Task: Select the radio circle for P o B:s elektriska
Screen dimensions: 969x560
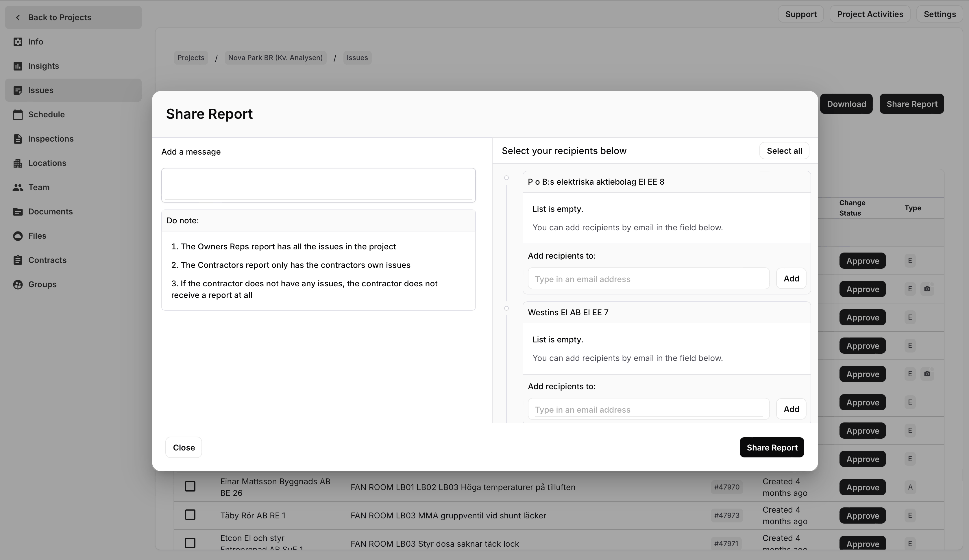Action: pyautogui.click(x=506, y=178)
